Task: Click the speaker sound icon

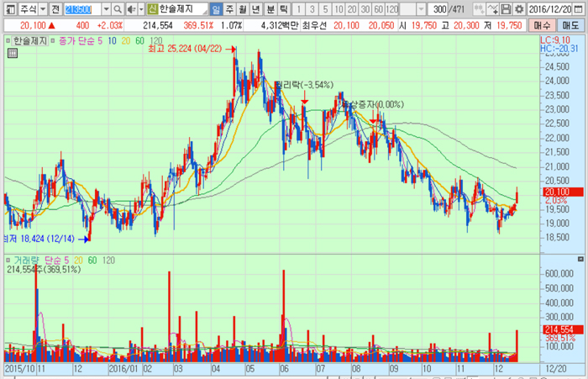Action: click(x=132, y=8)
